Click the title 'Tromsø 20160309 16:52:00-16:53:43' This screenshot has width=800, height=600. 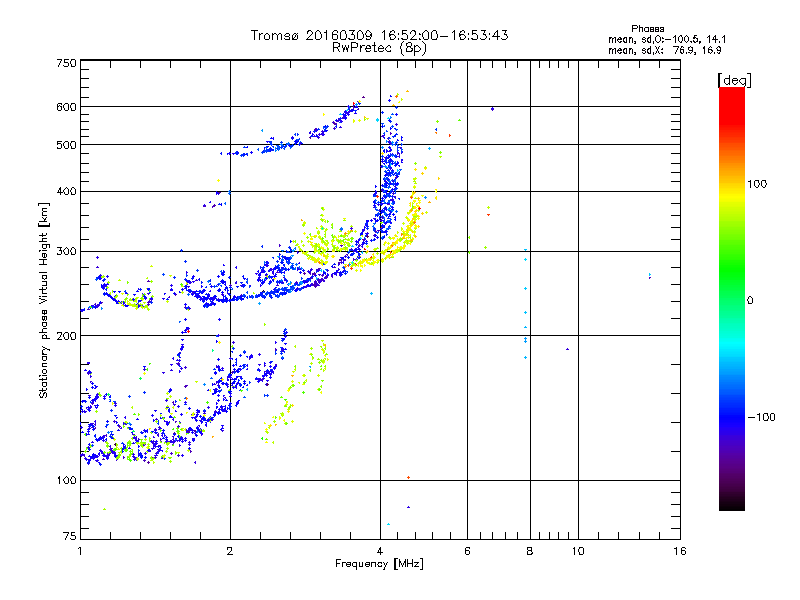click(x=379, y=35)
